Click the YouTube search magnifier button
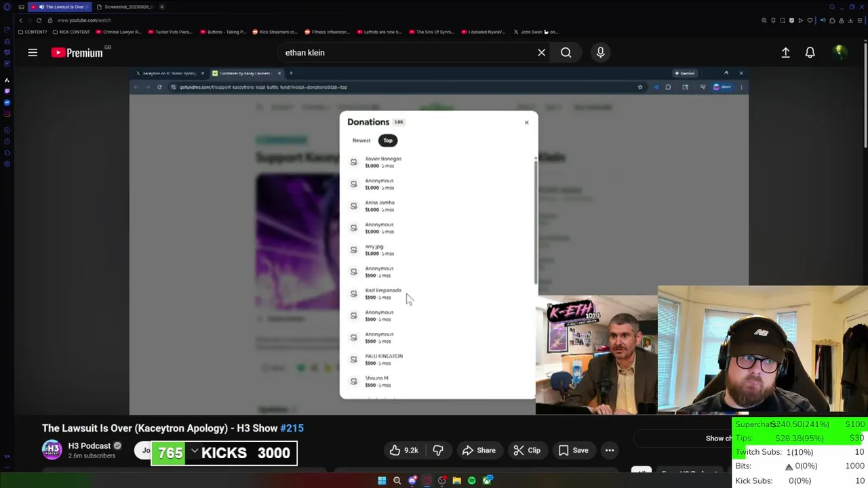868x488 pixels. [566, 52]
